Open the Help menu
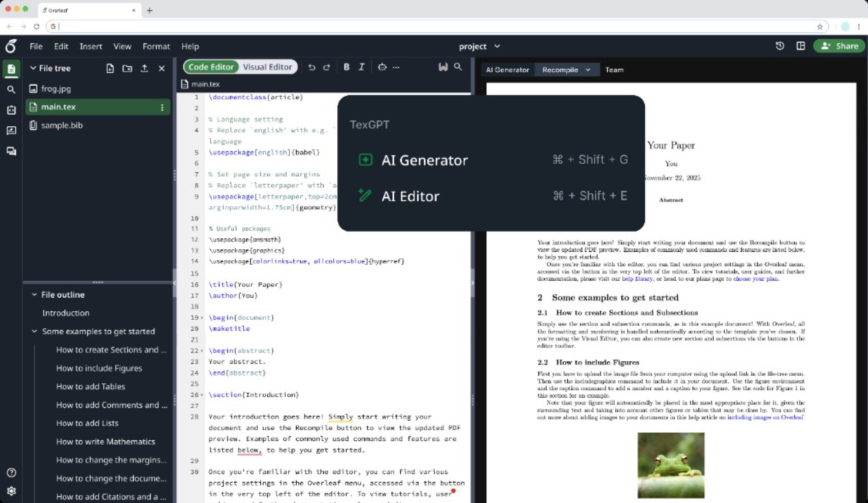This screenshot has height=503, width=868. (x=190, y=46)
